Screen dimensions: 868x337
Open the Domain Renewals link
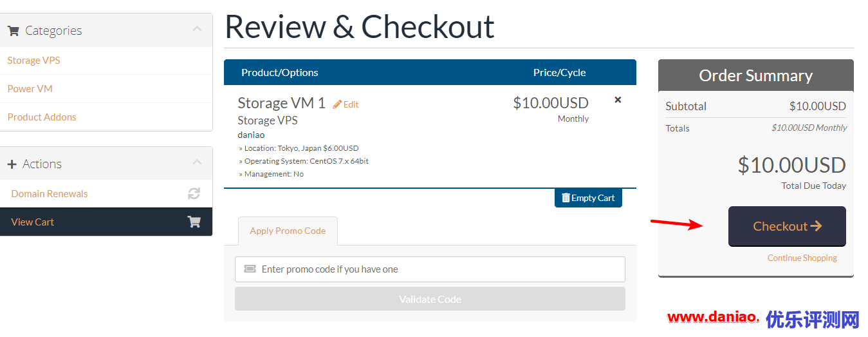coord(50,194)
